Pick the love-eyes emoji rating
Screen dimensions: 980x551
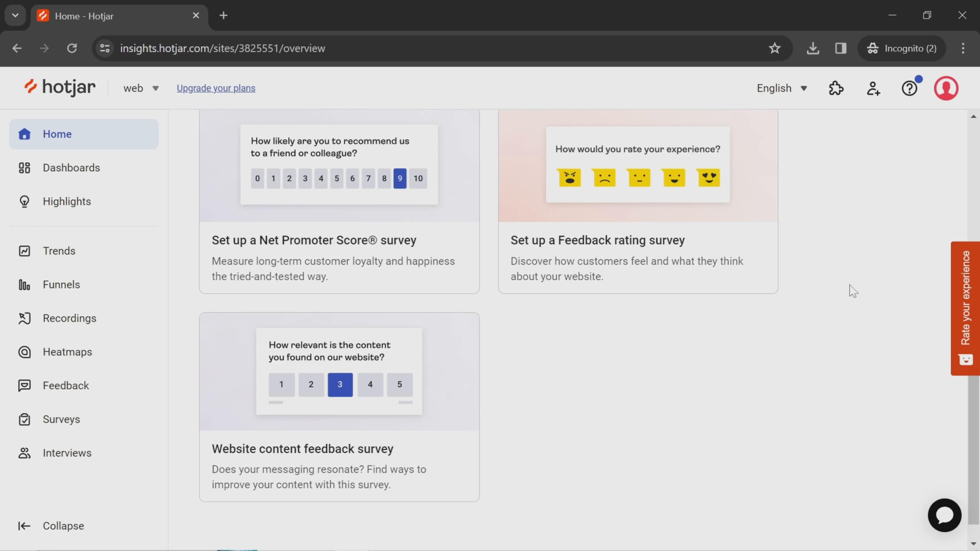coord(709,178)
